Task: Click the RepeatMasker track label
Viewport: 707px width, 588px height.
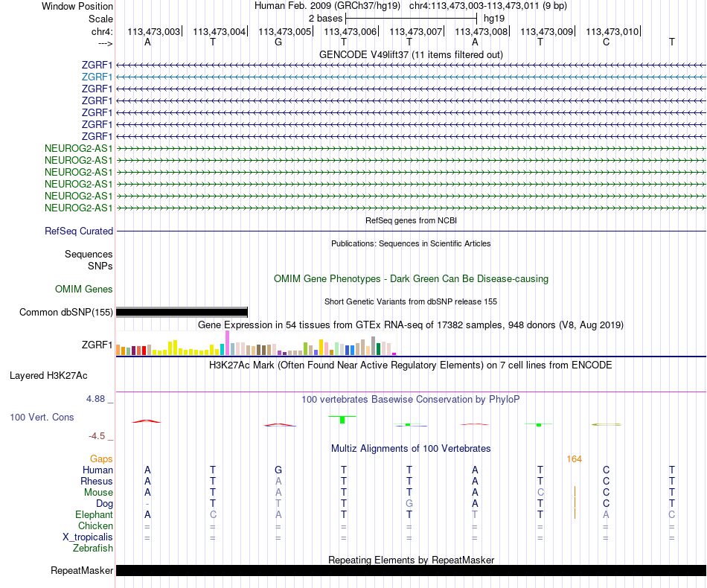Action: (82, 570)
